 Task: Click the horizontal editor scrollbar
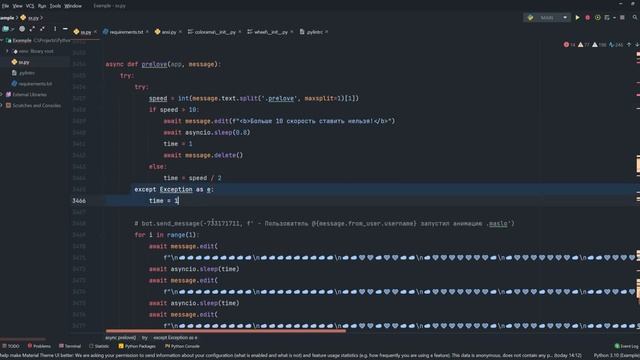pos(225,331)
